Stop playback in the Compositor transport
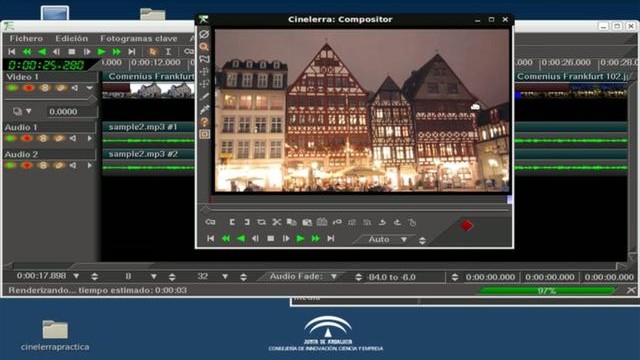 [x=271, y=239]
